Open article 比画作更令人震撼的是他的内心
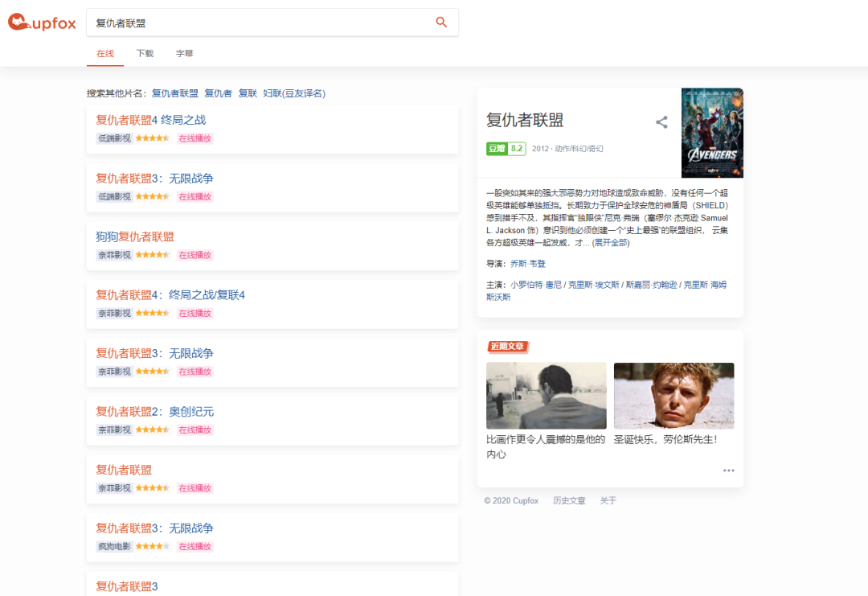The image size is (868, 596). click(546, 446)
